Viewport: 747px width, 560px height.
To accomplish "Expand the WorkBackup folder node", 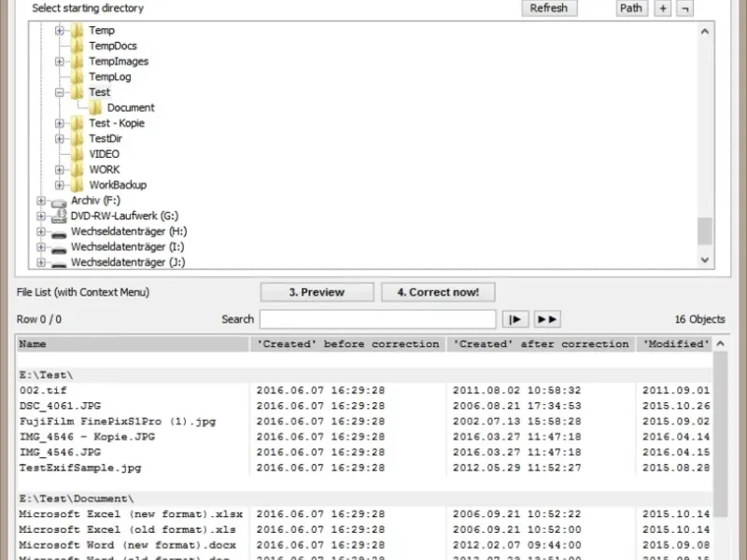I will click(x=59, y=185).
